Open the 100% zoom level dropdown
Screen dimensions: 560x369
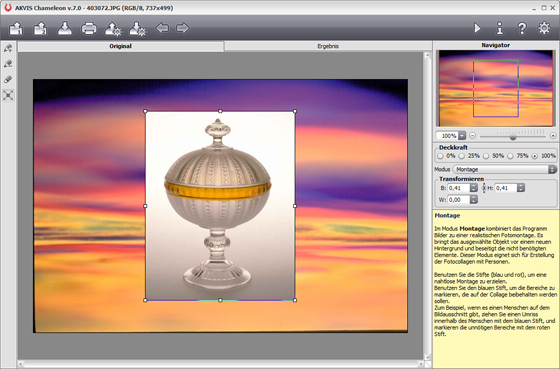tap(462, 136)
